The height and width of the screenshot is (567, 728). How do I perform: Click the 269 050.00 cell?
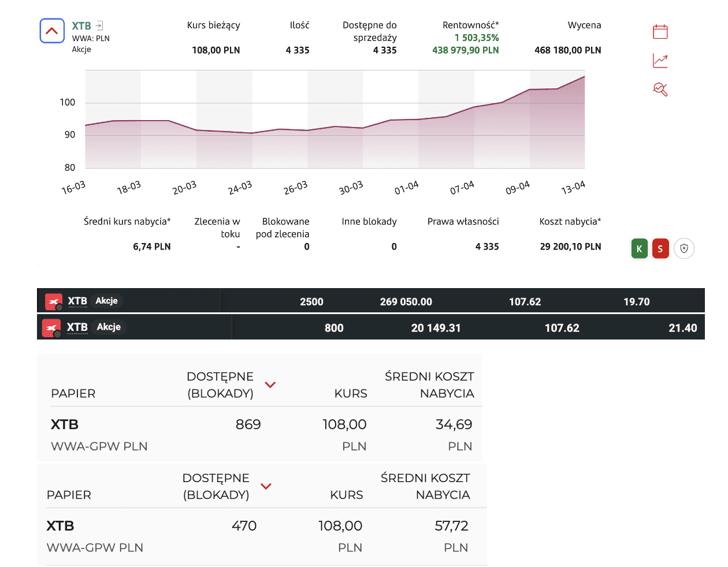406,302
